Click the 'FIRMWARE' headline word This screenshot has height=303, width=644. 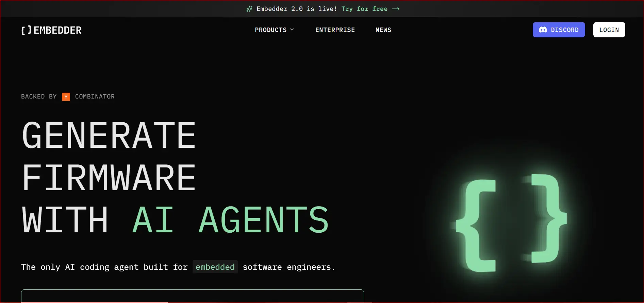(x=109, y=178)
